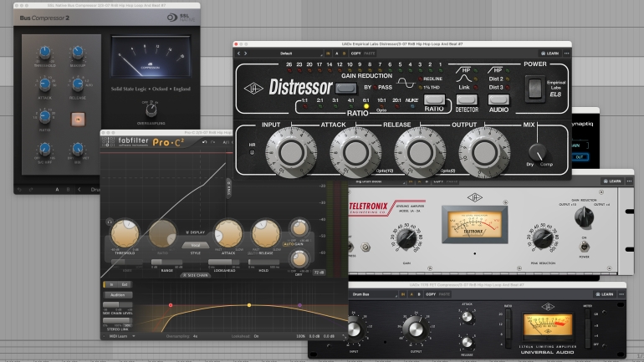Select GR meter button on the 1176

pyautogui.click(x=588, y=314)
